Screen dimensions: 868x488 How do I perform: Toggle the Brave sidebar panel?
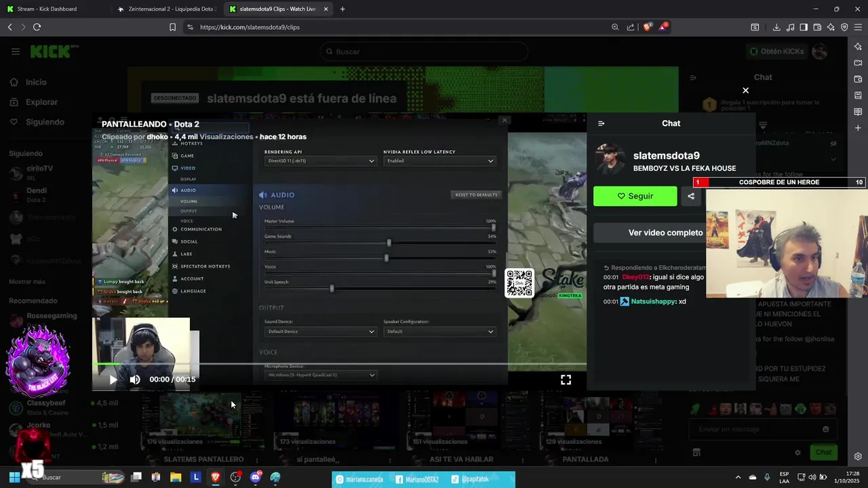[804, 27]
